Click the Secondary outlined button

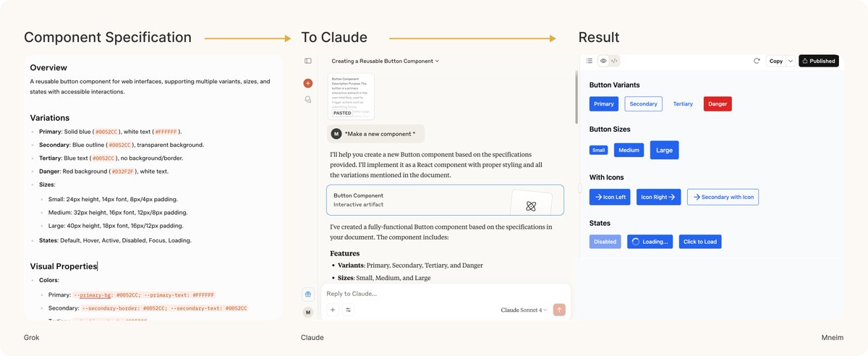point(643,104)
